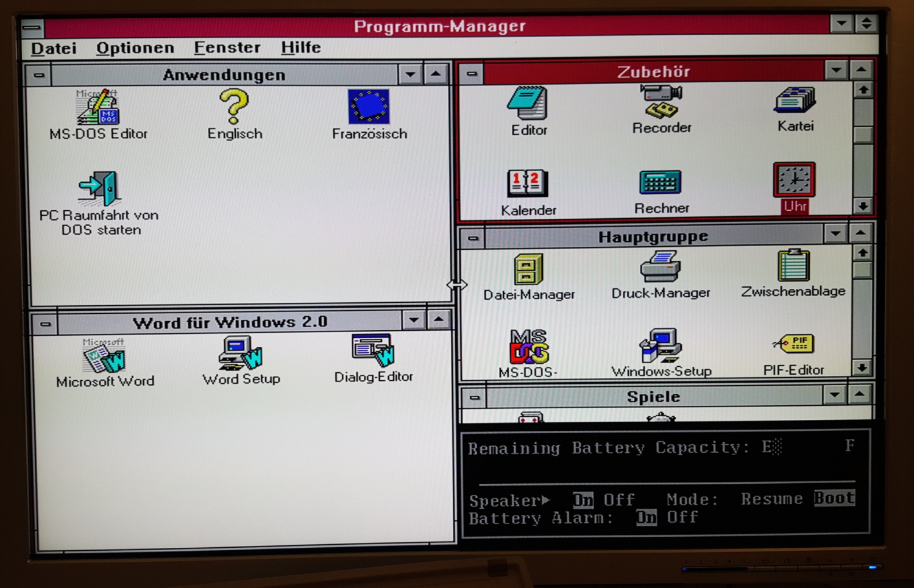The height and width of the screenshot is (588, 914).
Task: Select the Englisch question mark icon
Action: tap(235, 107)
